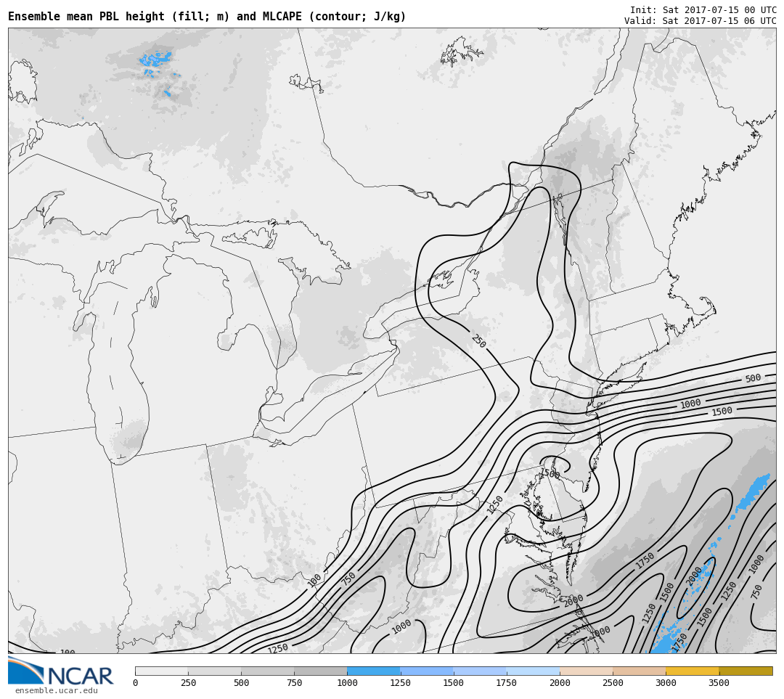Pick the palest blue 1750–2000 colorbar swatch
The width and height of the screenshot is (784, 699).
pos(533,671)
